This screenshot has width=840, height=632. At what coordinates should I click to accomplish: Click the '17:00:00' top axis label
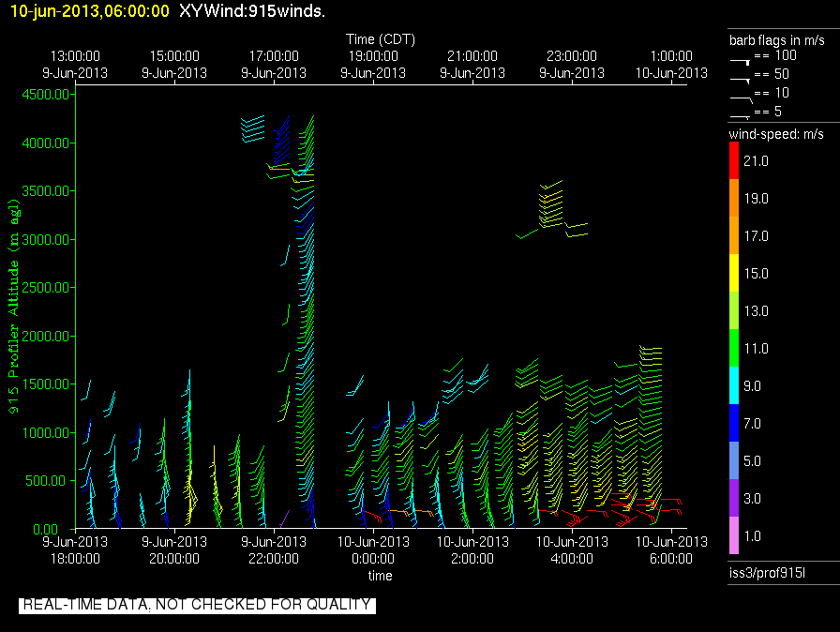(x=274, y=56)
